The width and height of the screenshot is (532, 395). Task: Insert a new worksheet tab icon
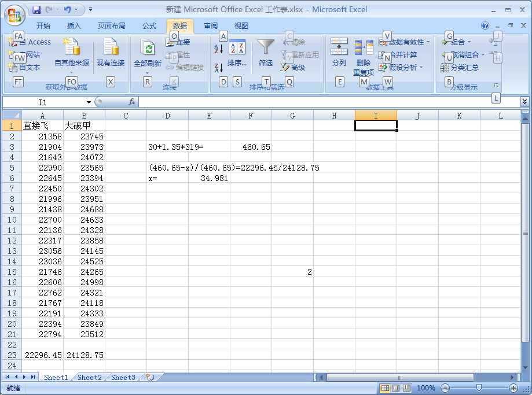pyautogui.click(x=150, y=377)
